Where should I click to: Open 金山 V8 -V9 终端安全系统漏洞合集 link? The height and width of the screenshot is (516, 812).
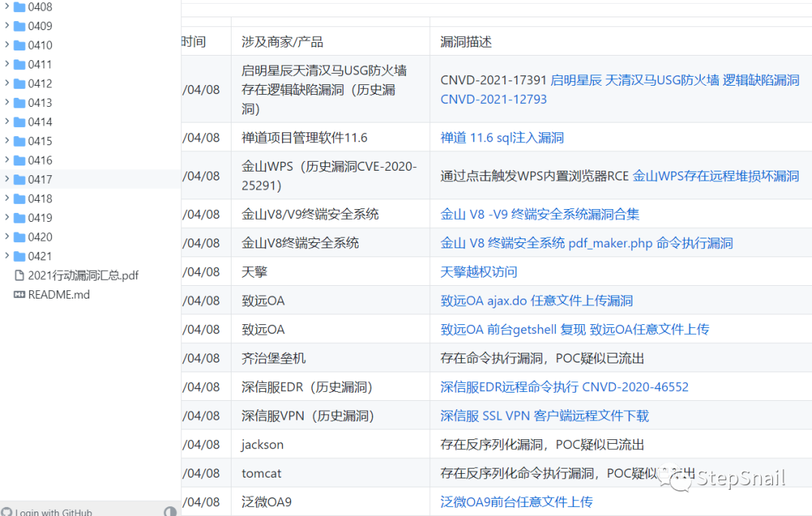pos(540,214)
